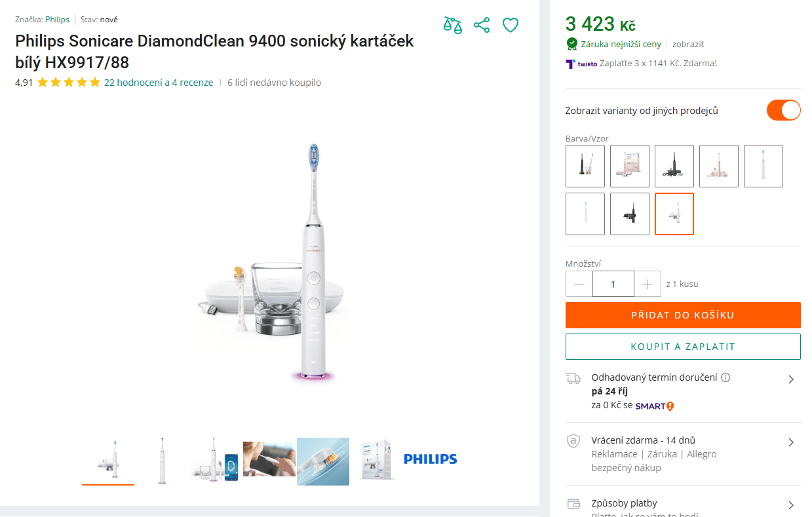The height and width of the screenshot is (517, 812).
Task: Open the 22 hodnocení a 4 recenze link
Action: [159, 83]
